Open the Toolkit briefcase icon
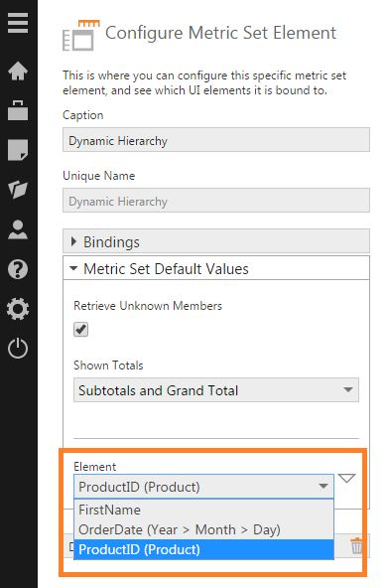 pos(18,110)
